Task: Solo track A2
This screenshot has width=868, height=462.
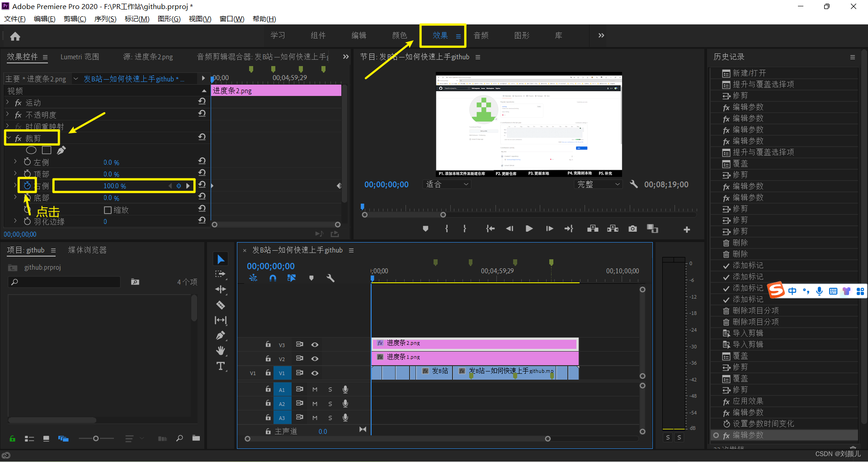Action: tap(330, 404)
